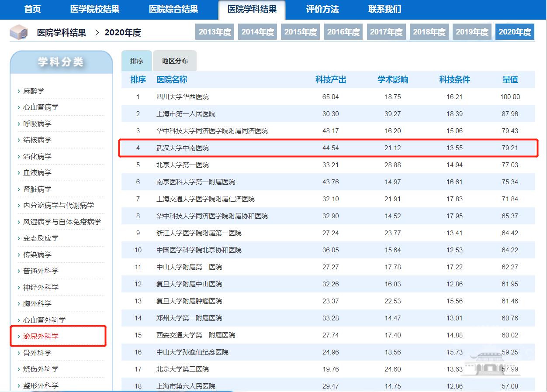This screenshot has height=392, width=547.
Task: Open 内分泌病学与代谢病学 category
Action: coord(59,206)
